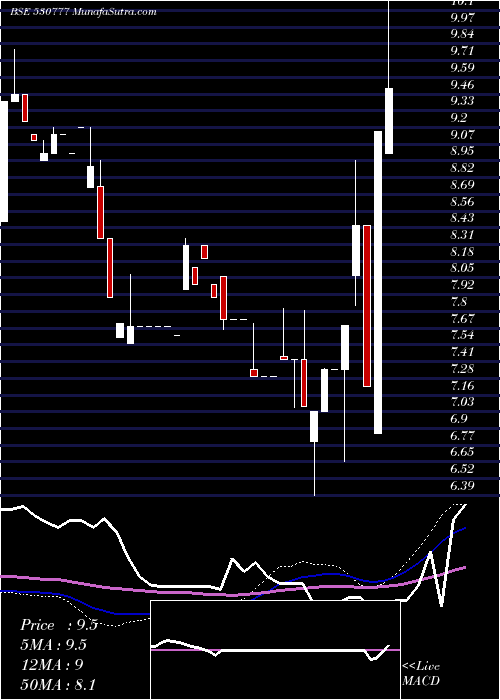Click the 50MA : 8.1 readout

click(x=58, y=684)
